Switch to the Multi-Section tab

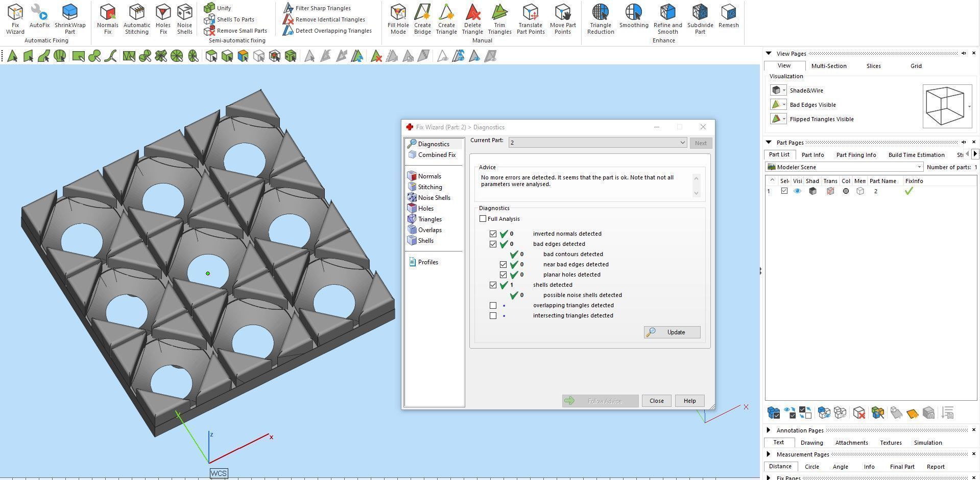pyautogui.click(x=829, y=66)
